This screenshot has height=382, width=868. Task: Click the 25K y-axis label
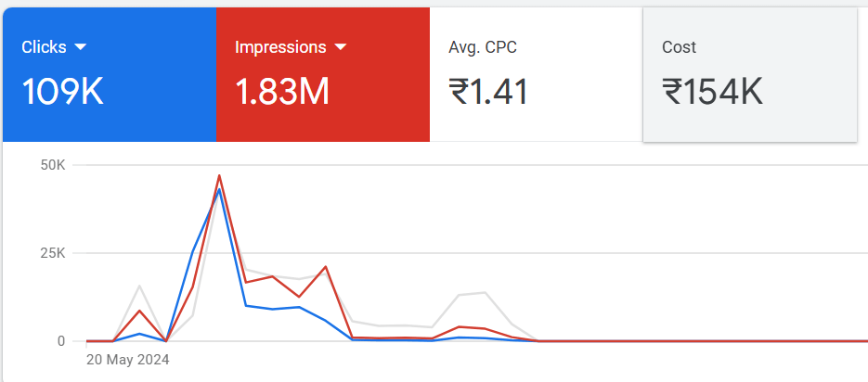[54, 253]
